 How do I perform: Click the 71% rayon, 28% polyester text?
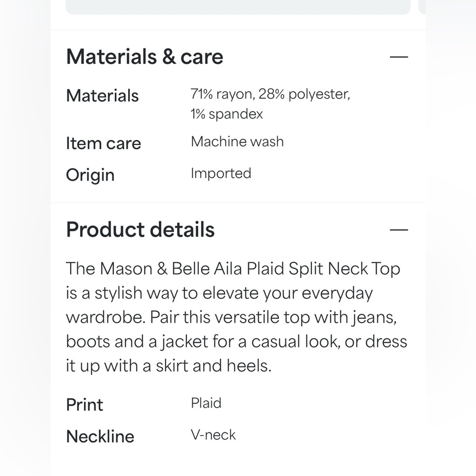[270, 94]
